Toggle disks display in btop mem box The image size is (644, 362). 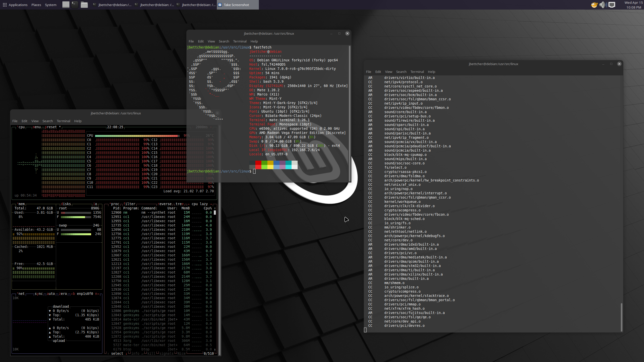coord(66,204)
